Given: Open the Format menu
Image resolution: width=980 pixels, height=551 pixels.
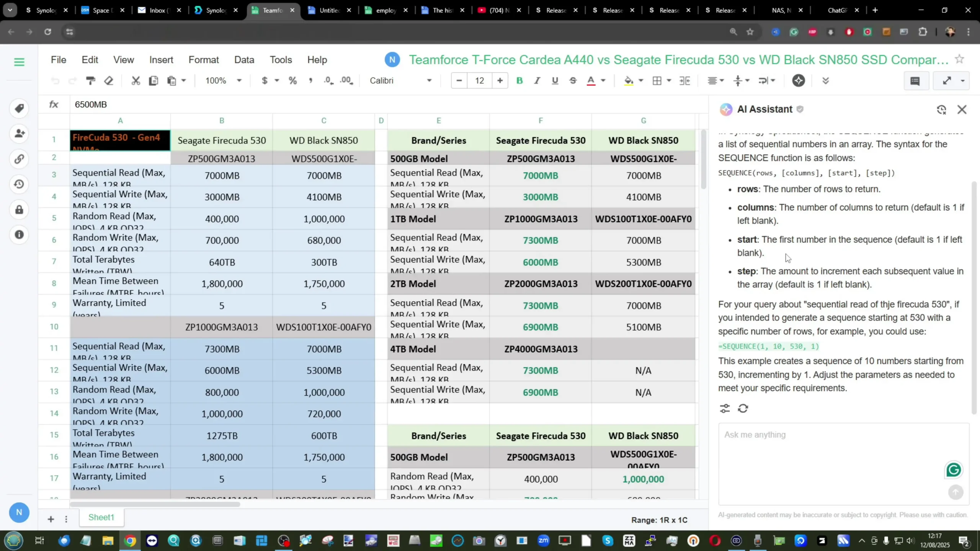Looking at the screenshot, I should 204,60.
